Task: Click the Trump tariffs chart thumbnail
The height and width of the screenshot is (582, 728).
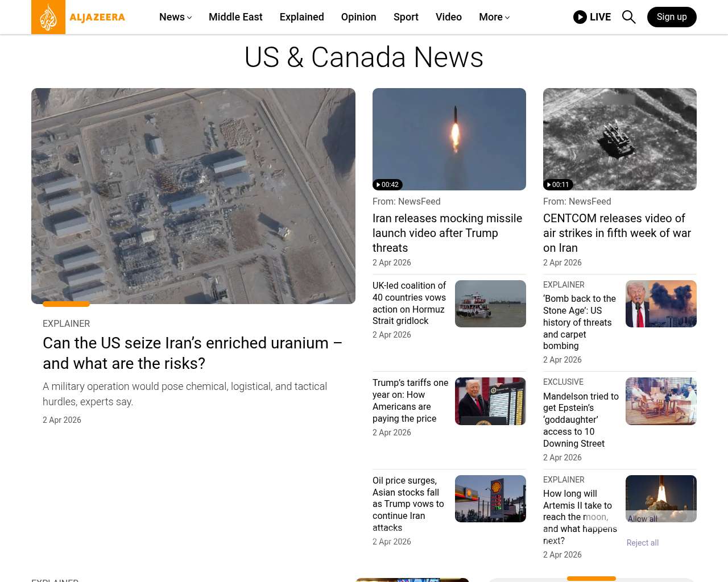Action: click(490, 401)
